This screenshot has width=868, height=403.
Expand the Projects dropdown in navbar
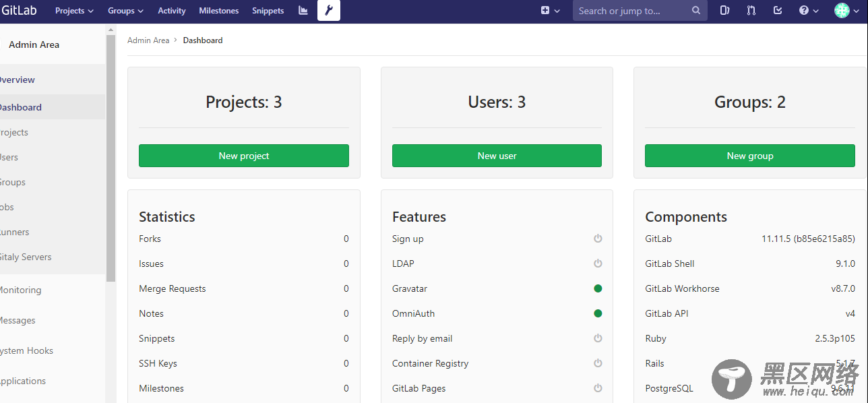74,11
